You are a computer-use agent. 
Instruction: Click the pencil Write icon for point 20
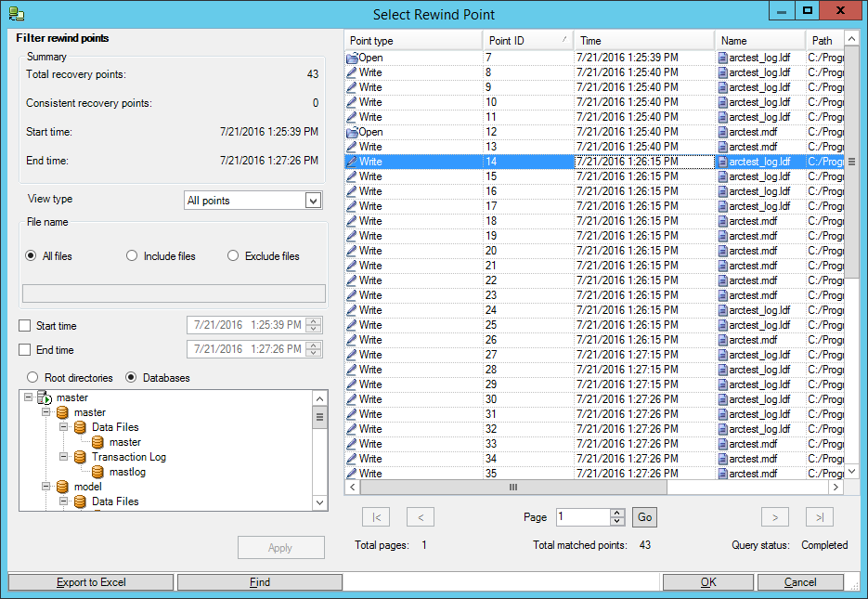coord(352,251)
